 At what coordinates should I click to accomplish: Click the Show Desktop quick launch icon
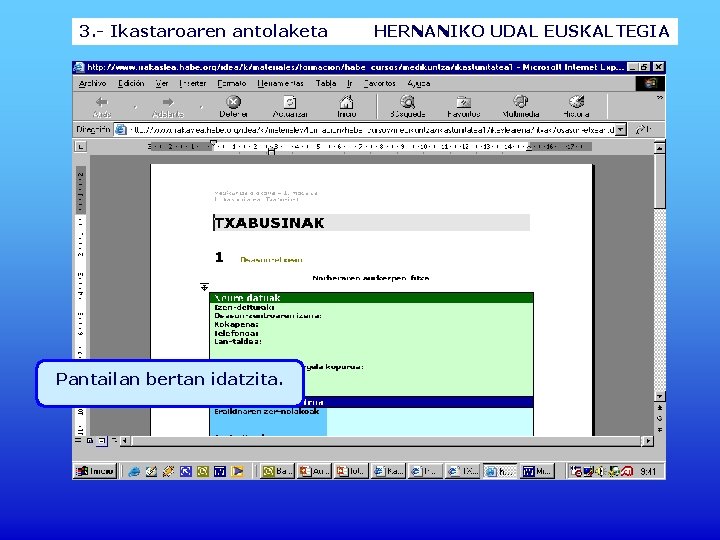[151, 471]
